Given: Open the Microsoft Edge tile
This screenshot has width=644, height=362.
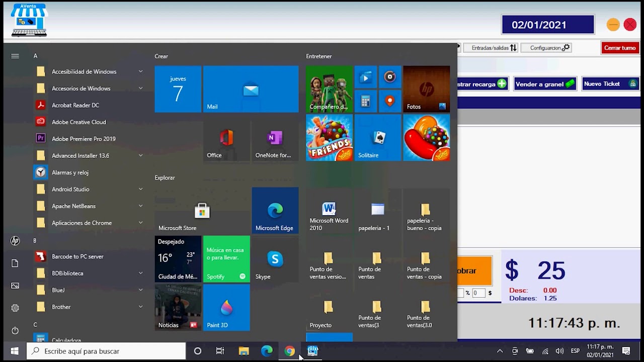Looking at the screenshot, I should coord(275,211).
